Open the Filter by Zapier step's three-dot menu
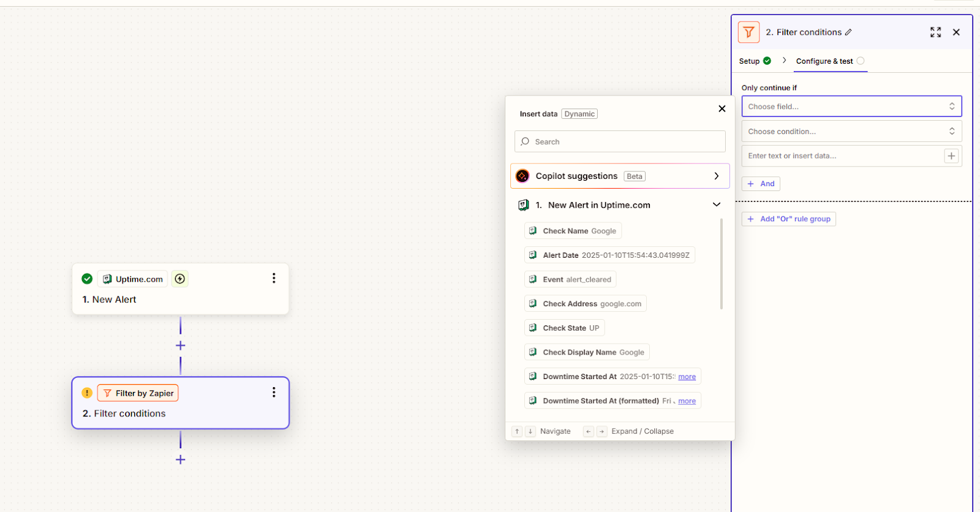The image size is (980, 512). pos(274,392)
